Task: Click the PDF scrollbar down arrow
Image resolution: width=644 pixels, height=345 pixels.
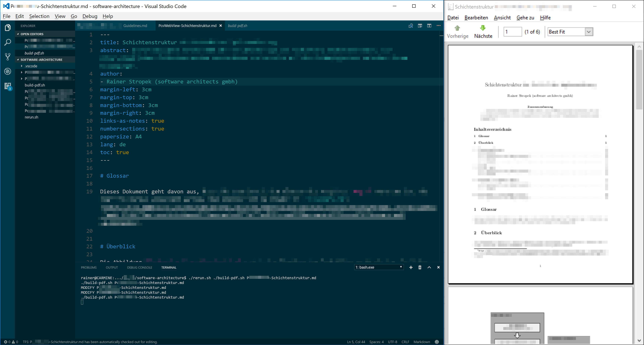Action: coord(639,340)
